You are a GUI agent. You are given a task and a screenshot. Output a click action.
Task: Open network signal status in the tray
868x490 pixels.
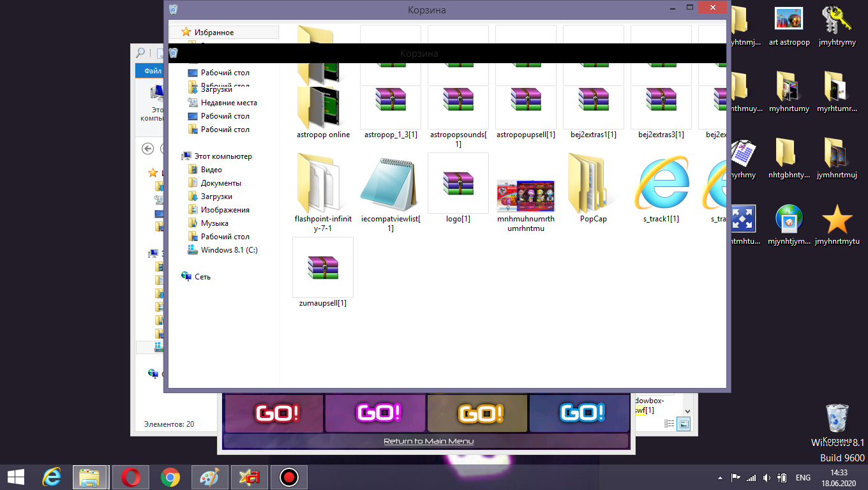(751, 477)
